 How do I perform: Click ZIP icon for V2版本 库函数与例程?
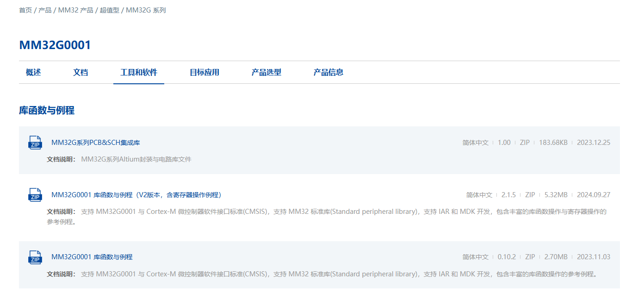(35, 195)
